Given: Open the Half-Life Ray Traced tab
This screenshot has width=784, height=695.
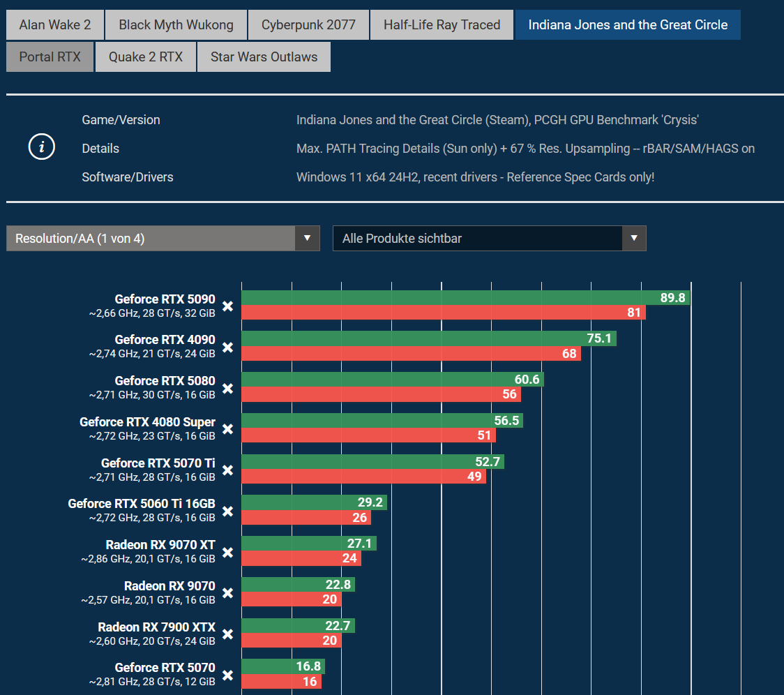Looking at the screenshot, I should coord(442,24).
